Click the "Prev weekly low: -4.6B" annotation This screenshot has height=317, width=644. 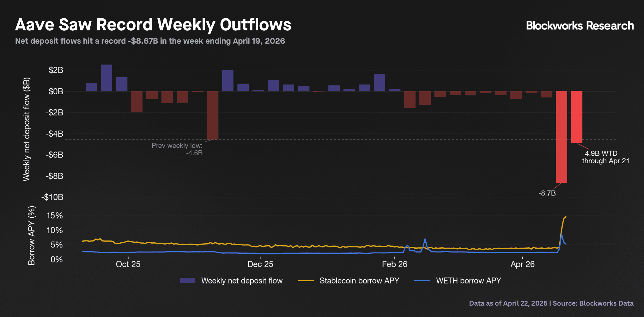pos(177,149)
